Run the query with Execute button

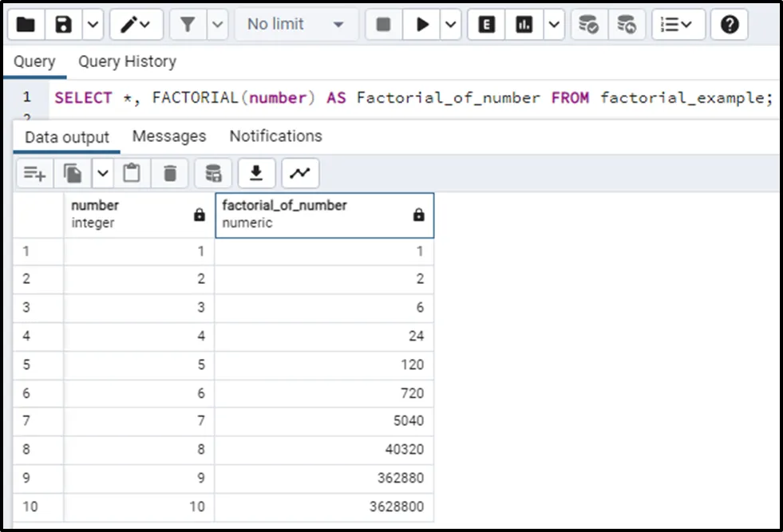(x=421, y=25)
